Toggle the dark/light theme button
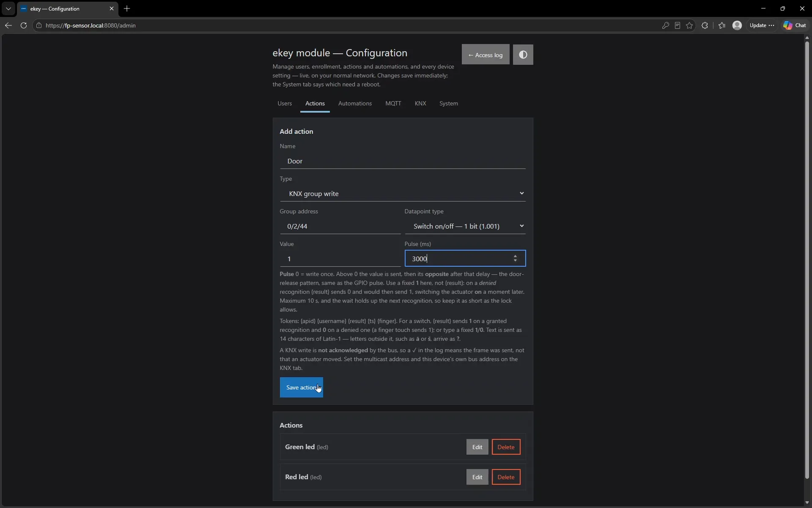 [523, 55]
